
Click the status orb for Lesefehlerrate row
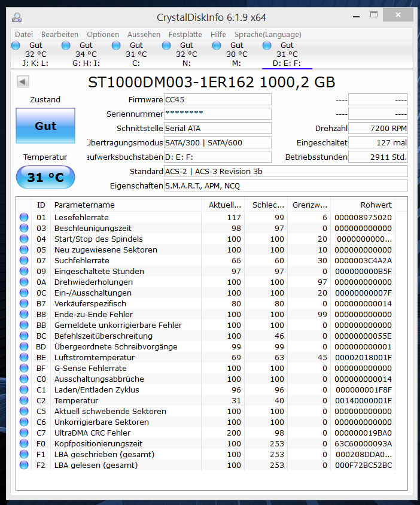pyautogui.click(x=24, y=217)
